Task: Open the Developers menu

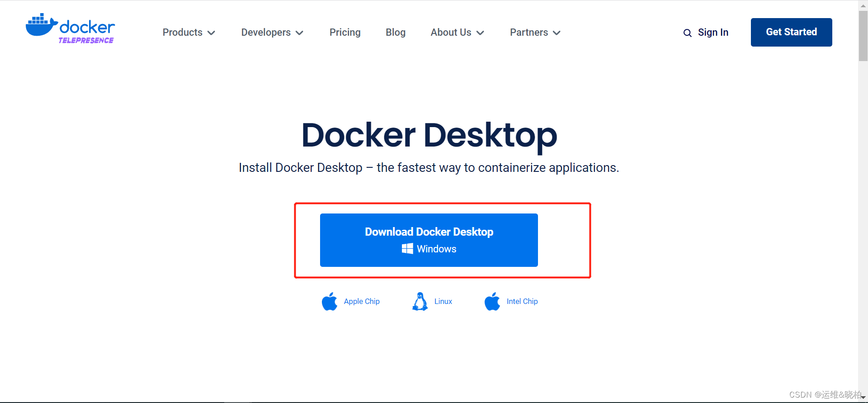Action: pos(266,33)
